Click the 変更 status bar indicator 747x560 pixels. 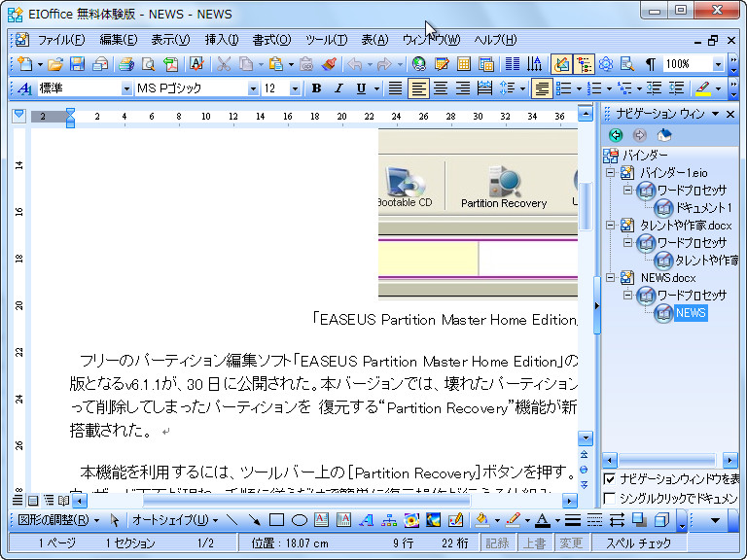pos(571,542)
